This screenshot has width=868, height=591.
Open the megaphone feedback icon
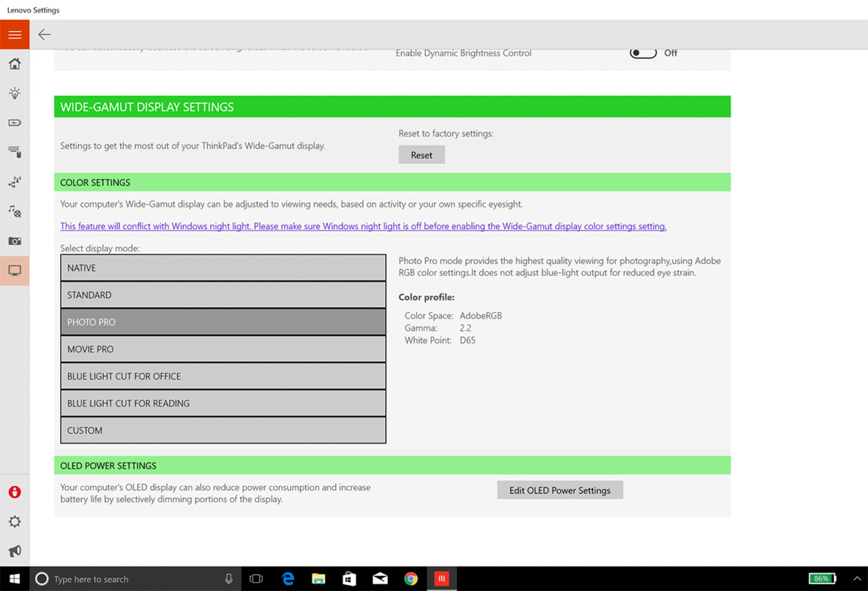pos(14,551)
